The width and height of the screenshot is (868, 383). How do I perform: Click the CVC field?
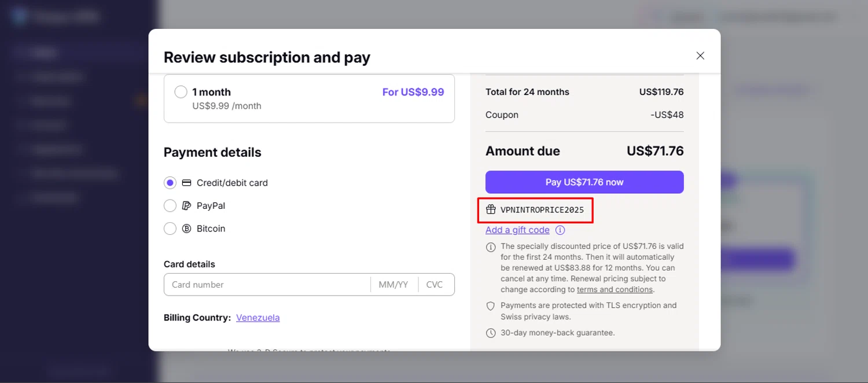(x=435, y=285)
